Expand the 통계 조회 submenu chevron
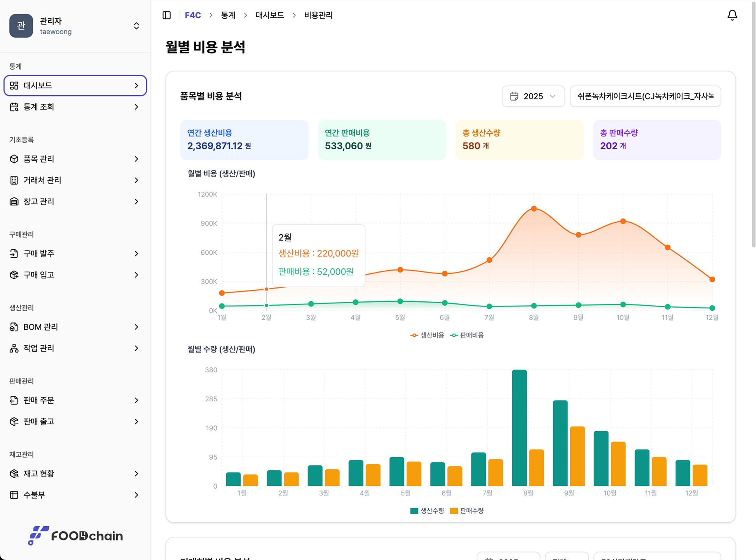The height and width of the screenshot is (560, 756). pyautogui.click(x=136, y=107)
